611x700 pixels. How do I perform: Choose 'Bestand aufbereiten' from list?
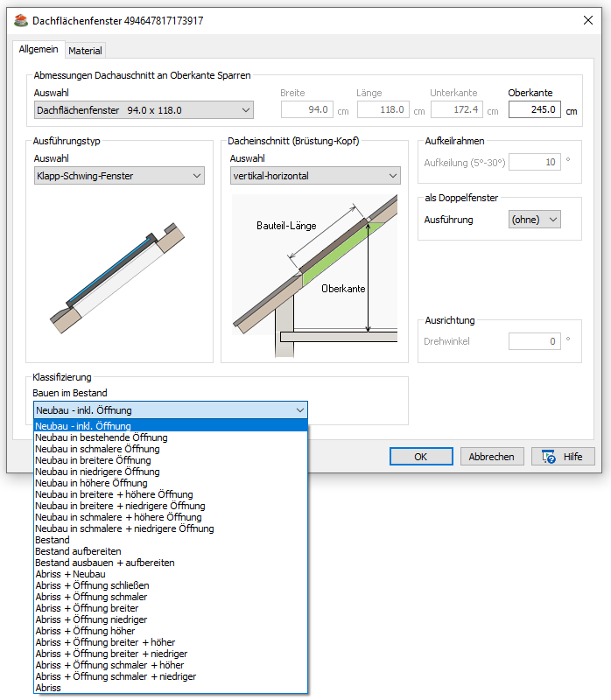pyautogui.click(x=78, y=551)
